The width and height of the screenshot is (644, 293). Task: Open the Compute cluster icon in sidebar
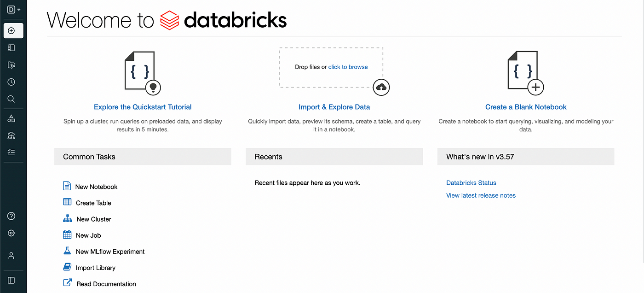pyautogui.click(x=11, y=135)
